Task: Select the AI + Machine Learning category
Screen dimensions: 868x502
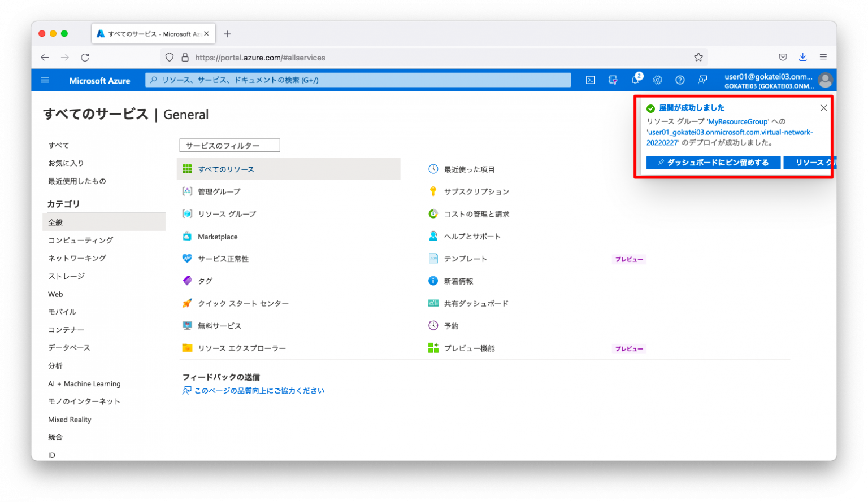Action: [x=84, y=384]
